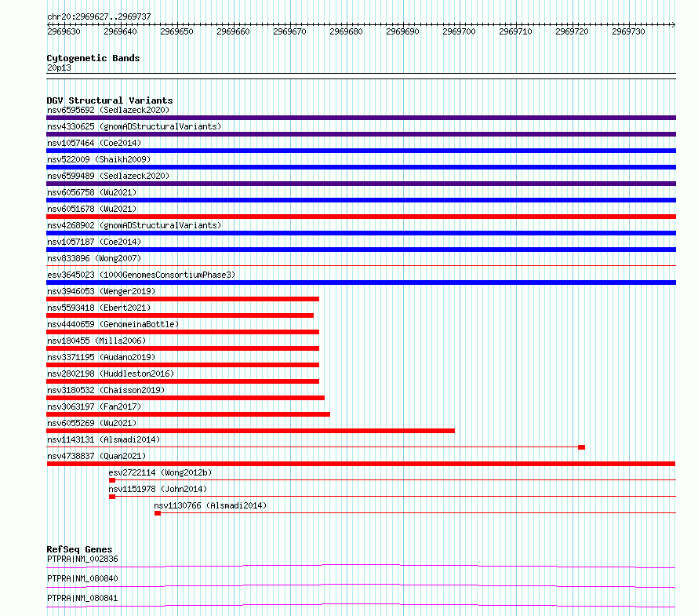Select variant nsv6056758 (Wu2021) label
This screenshot has width=698, height=616.
pyautogui.click(x=92, y=192)
